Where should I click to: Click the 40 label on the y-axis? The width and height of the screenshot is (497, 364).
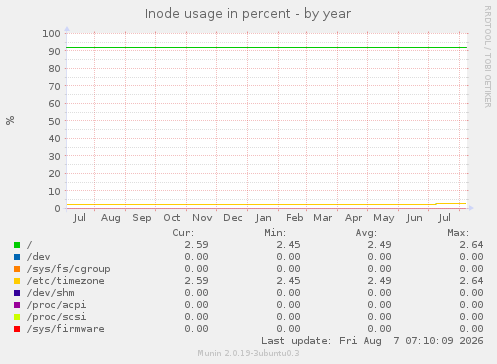[54, 139]
